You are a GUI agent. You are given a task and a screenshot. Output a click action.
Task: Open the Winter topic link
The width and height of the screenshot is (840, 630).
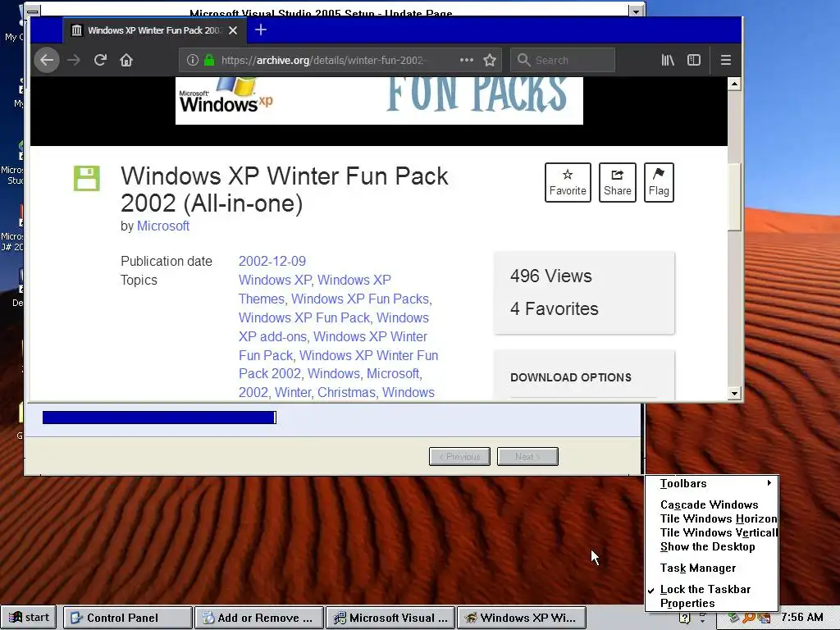[293, 393]
